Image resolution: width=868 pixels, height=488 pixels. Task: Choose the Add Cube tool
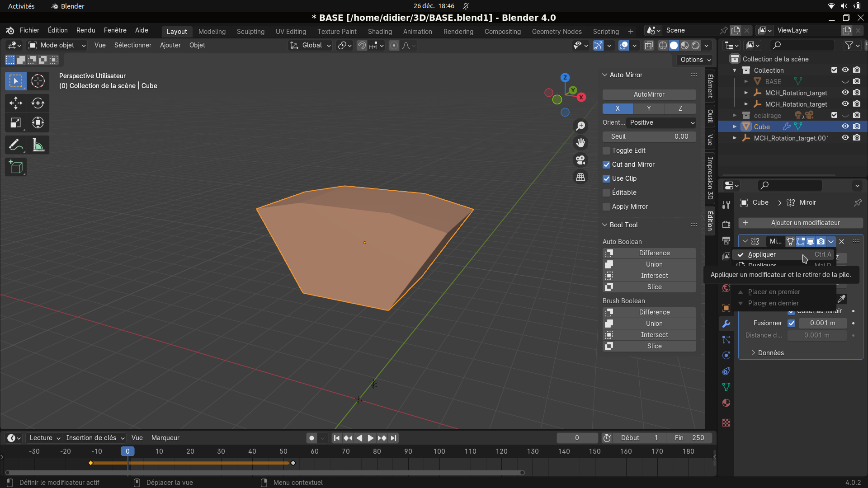15,167
